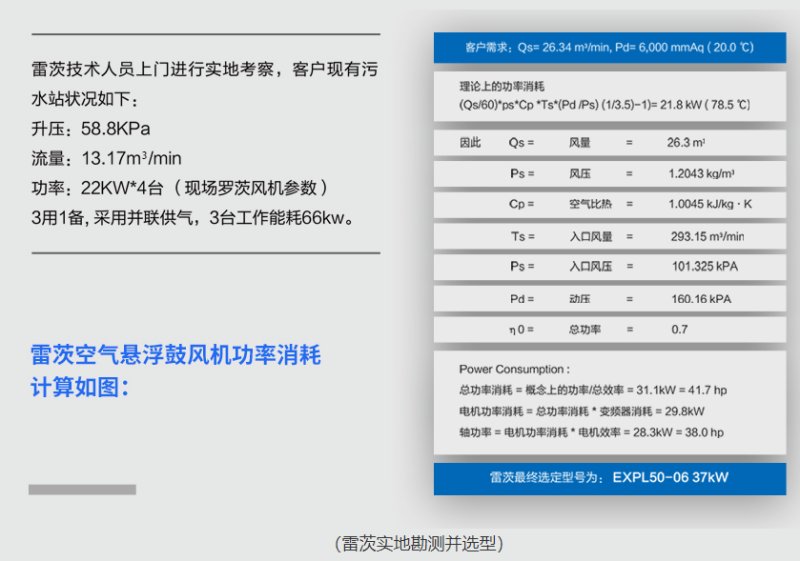Click the label 'Ts =' in the table
Image resolution: width=800 pixels, height=561 pixels.
point(523,237)
